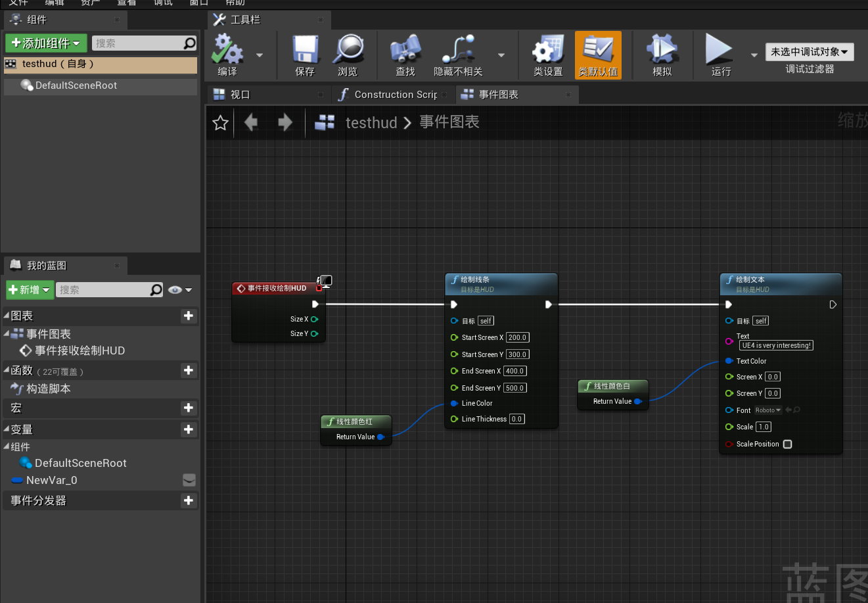Click the 查找 find icon
The image size is (868, 603).
click(405, 49)
